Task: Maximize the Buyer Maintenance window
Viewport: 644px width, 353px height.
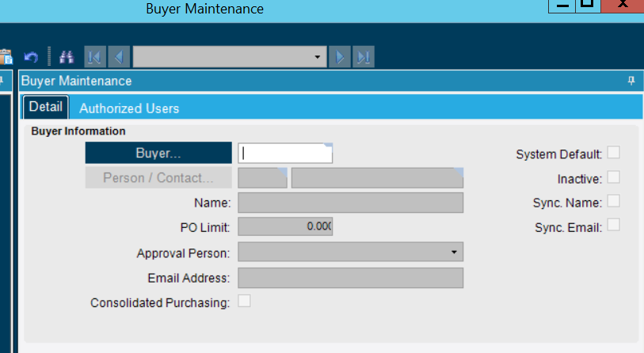Action: [588, 6]
